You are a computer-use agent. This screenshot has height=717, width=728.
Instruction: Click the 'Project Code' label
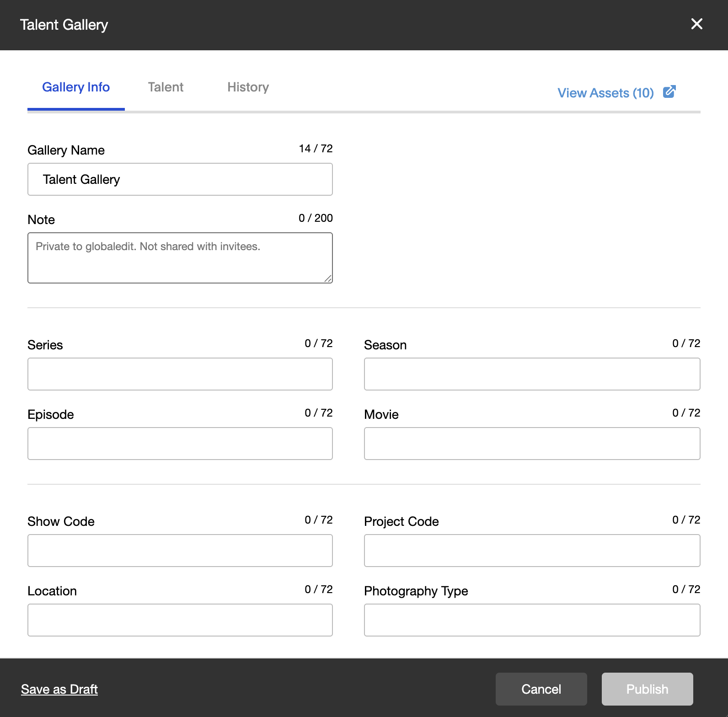pos(401,521)
